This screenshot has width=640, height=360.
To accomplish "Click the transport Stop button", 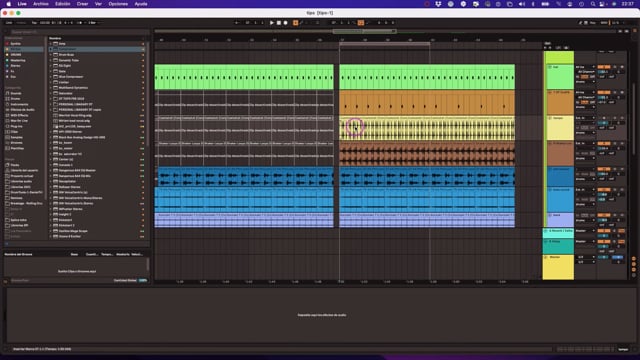I will [279, 23].
